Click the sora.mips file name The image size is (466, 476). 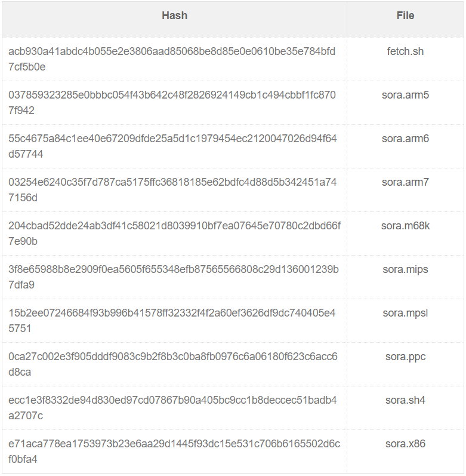click(405, 269)
